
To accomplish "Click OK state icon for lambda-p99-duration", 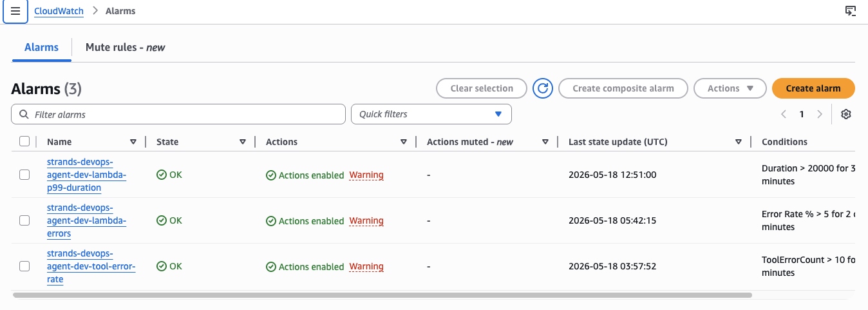I will pyautogui.click(x=162, y=175).
